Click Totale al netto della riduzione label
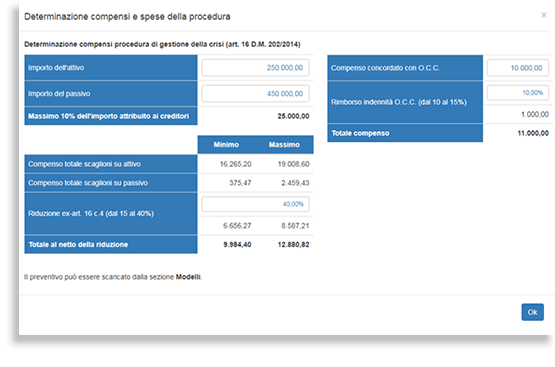Screen dimensions: 555x367 (78, 245)
